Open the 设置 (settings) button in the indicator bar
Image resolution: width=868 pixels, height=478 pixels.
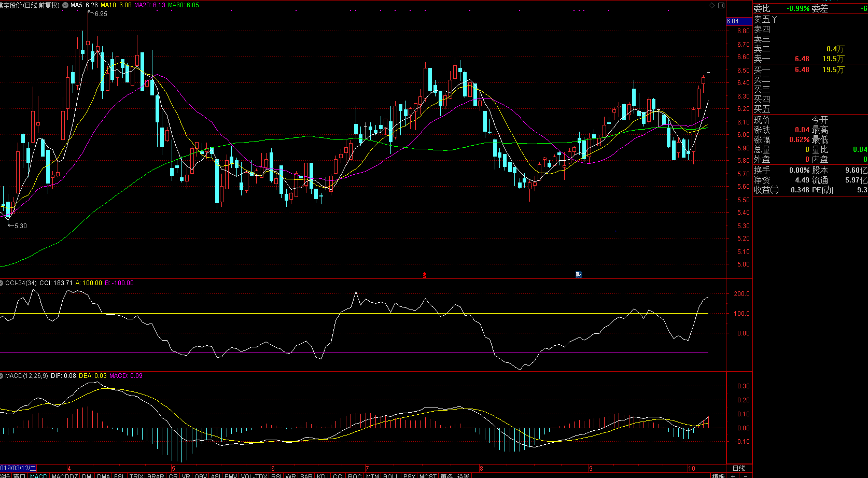[463, 475]
